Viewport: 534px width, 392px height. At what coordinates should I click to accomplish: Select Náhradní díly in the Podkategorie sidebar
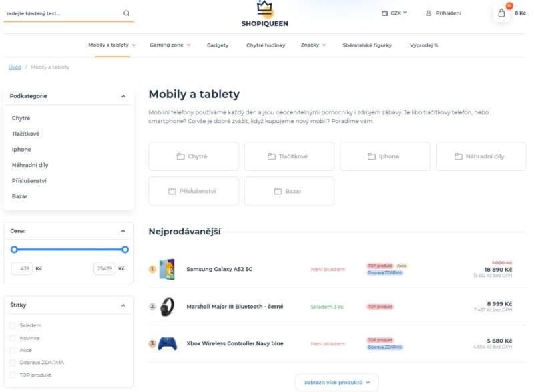point(30,165)
